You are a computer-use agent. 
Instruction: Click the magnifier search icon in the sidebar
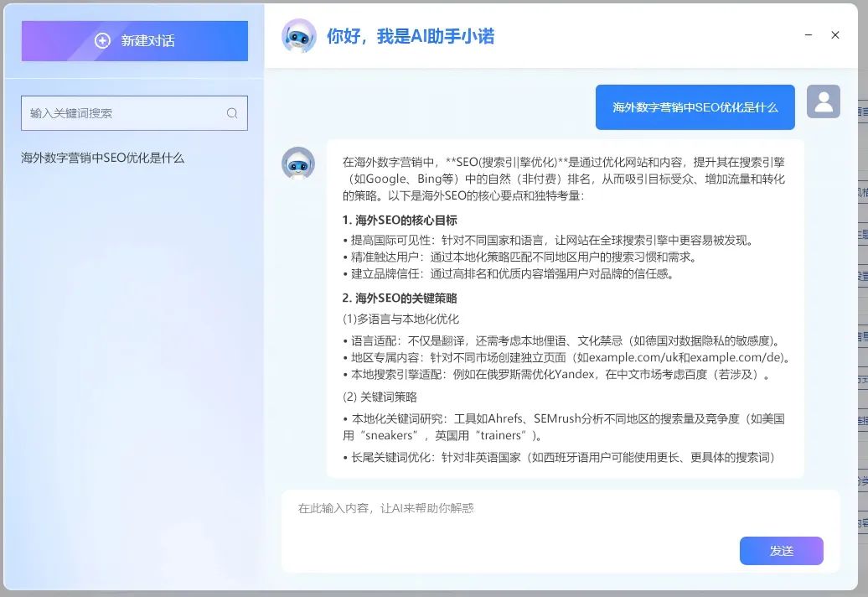tap(232, 112)
